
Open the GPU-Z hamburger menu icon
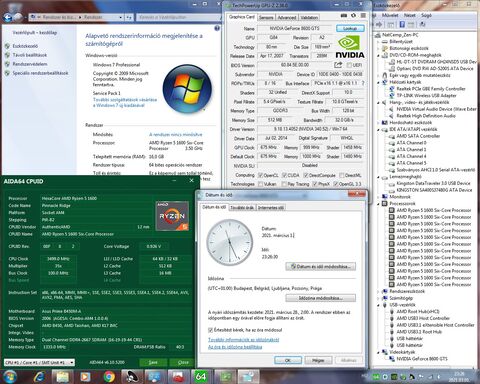(x=363, y=16)
